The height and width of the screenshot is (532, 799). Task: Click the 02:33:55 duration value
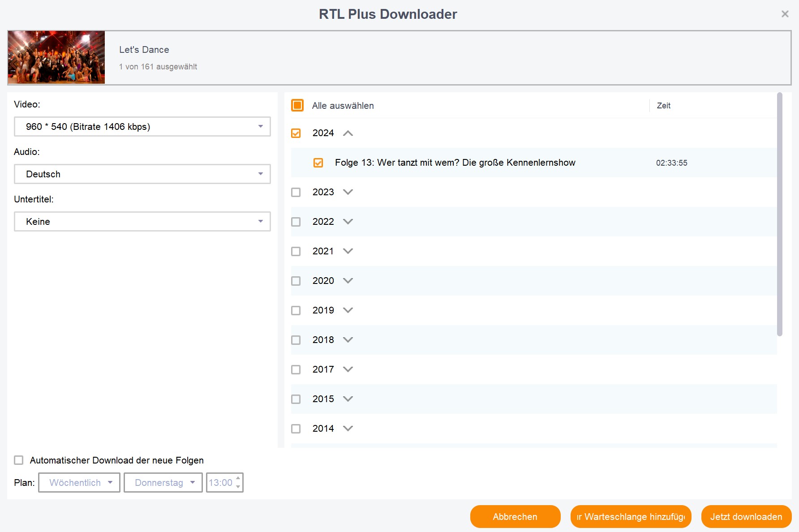click(x=671, y=163)
